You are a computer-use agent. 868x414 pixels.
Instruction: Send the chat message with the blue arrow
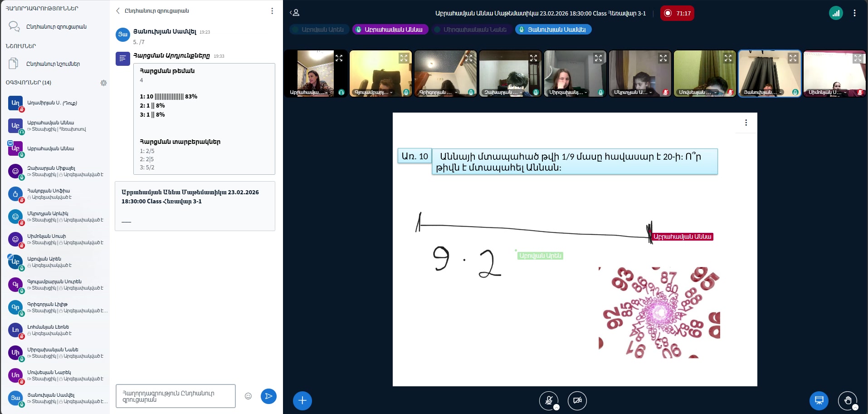point(268,396)
